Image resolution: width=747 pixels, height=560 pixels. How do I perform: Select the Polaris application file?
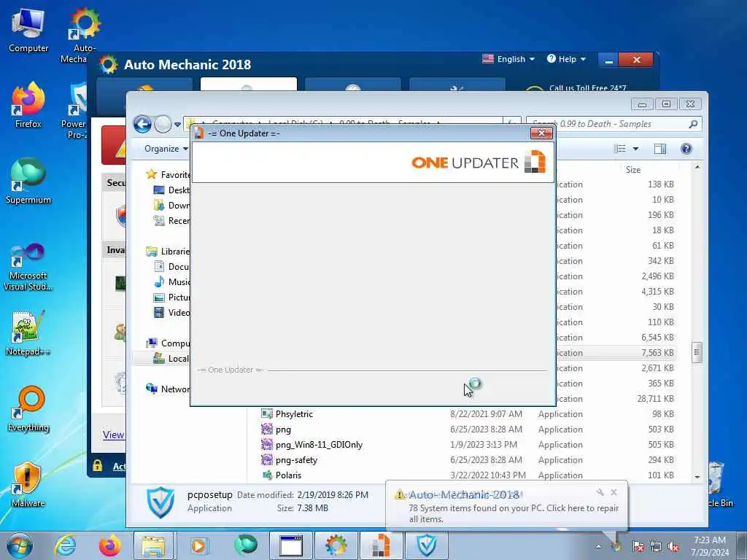point(288,475)
